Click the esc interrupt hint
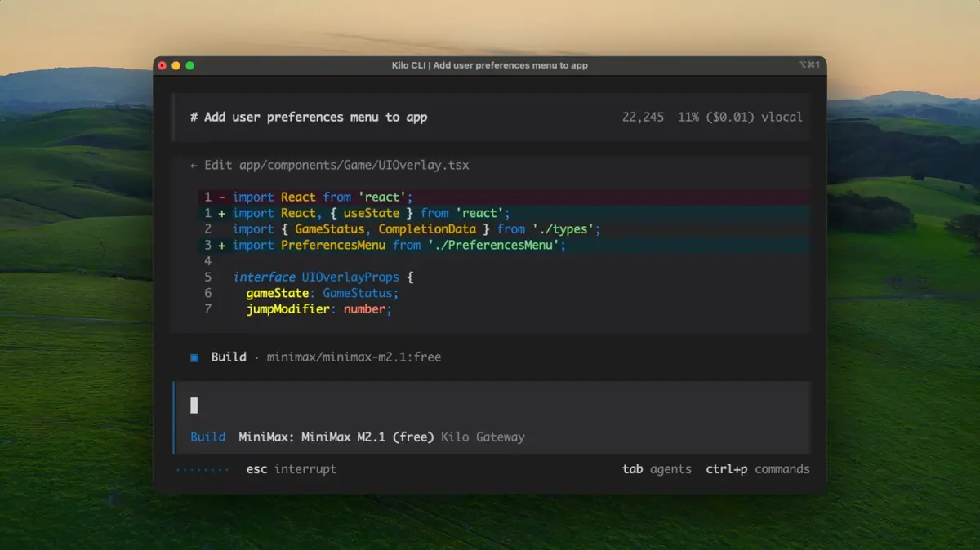 point(292,469)
